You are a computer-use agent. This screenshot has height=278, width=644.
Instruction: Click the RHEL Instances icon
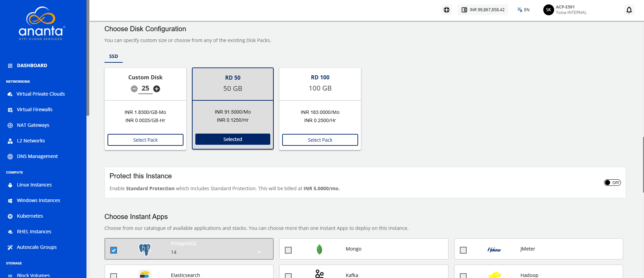pyautogui.click(x=10, y=232)
